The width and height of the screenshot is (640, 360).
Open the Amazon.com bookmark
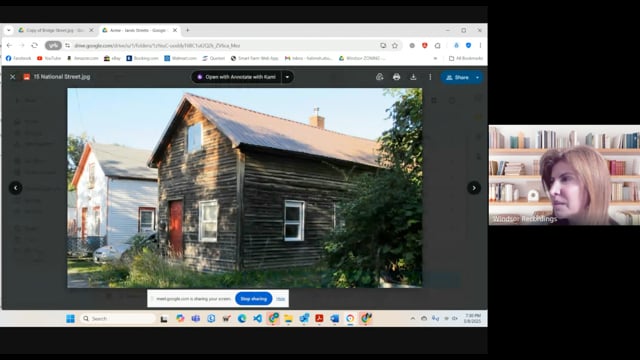point(82,58)
